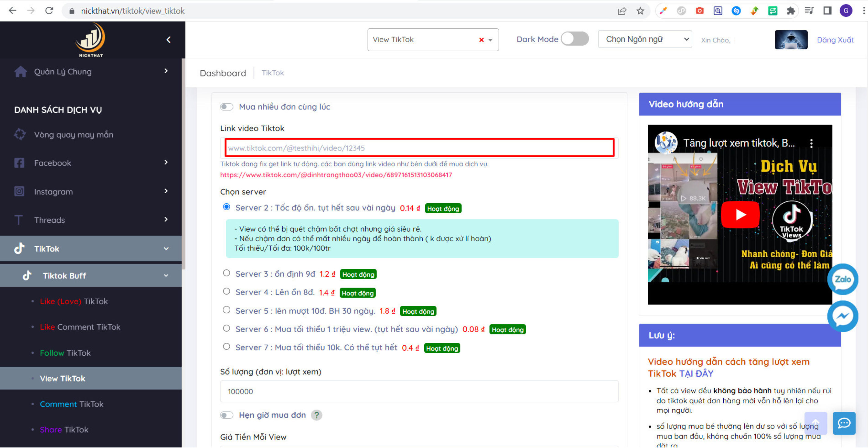Open the browser side panel icon
The width and height of the screenshot is (868, 448).
[x=827, y=11]
